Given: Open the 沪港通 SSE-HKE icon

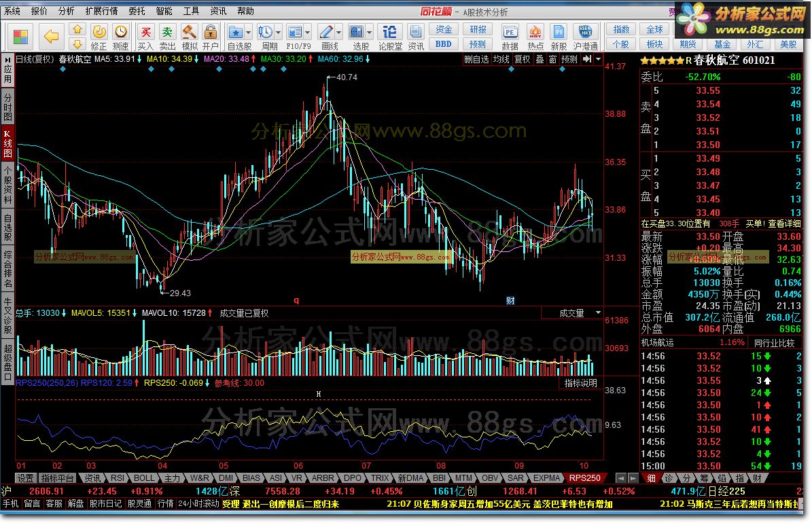Looking at the screenshot, I should coord(585,37).
